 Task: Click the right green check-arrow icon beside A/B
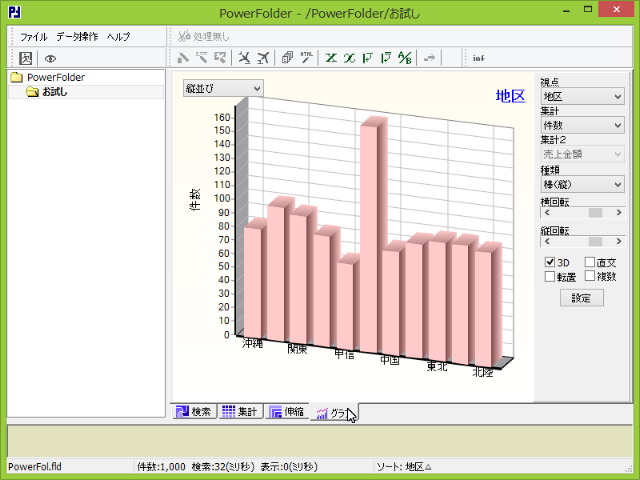[386, 58]
